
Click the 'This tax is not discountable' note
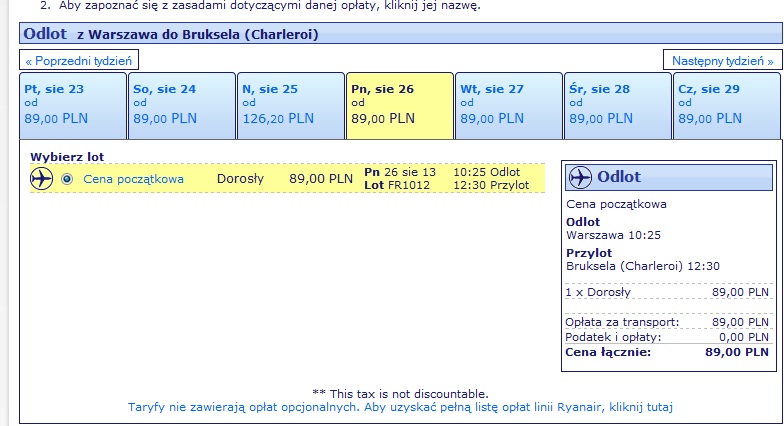click(x=400, y=394)
